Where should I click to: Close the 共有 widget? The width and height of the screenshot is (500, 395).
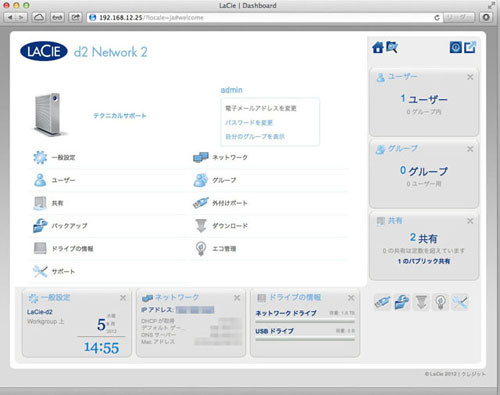pyautogui.click(x=470, y=221)
